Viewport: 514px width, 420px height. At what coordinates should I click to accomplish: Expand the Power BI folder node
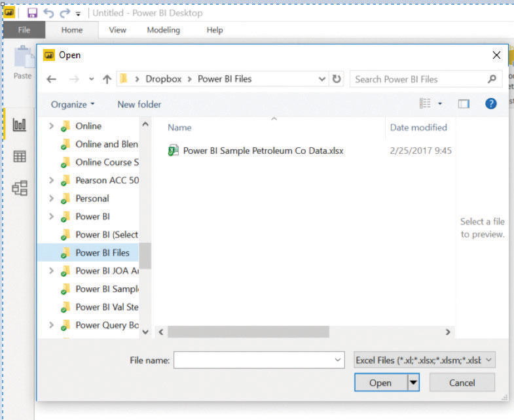click(x=51, y=217)
